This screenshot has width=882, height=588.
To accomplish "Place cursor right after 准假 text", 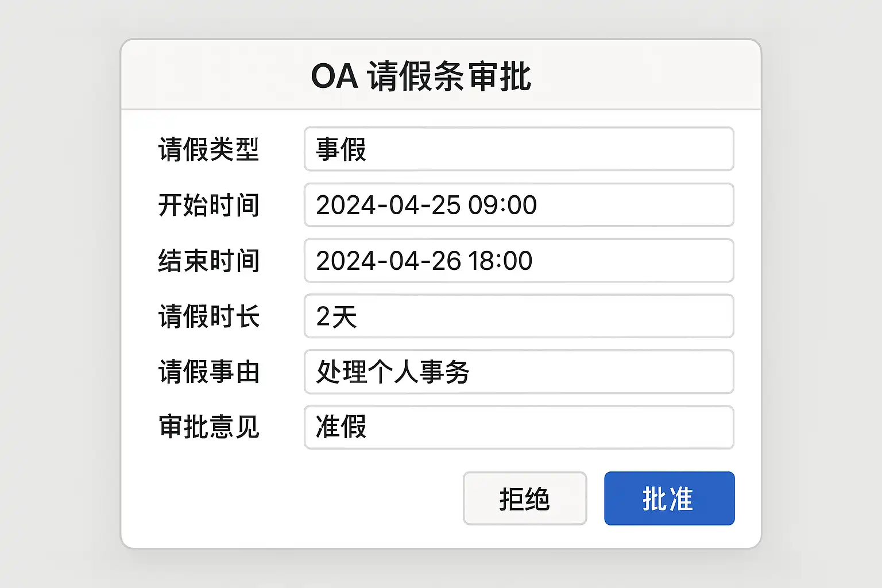I will click(368, 427).
